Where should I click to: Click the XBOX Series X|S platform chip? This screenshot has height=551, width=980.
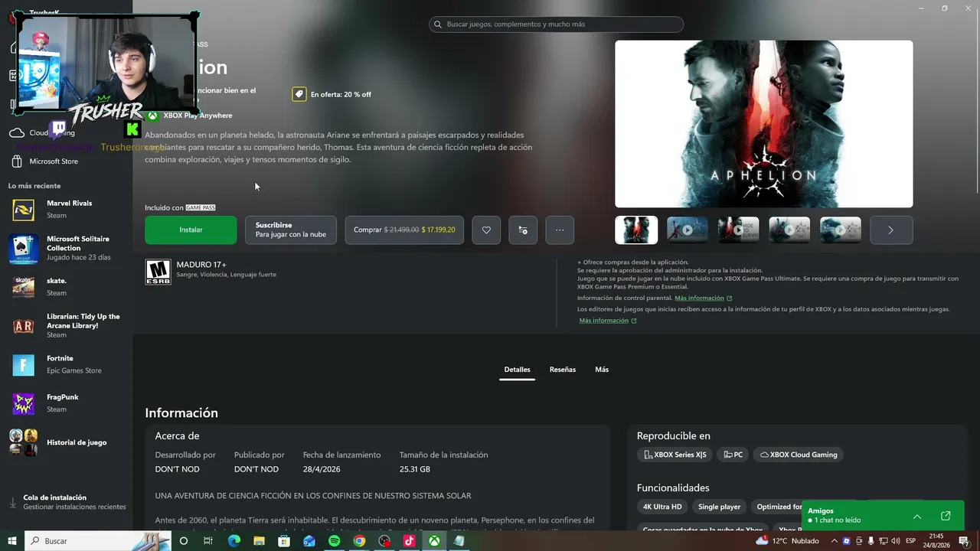tap(675, 455)
